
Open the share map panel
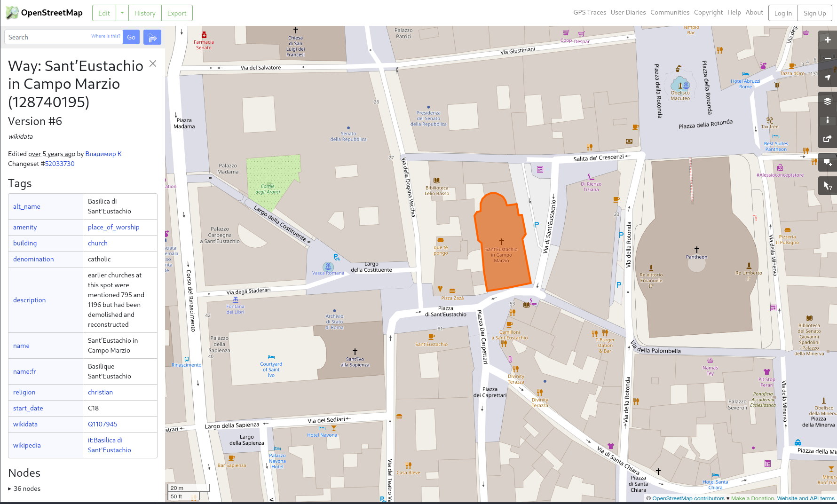(x=828, y=139)
